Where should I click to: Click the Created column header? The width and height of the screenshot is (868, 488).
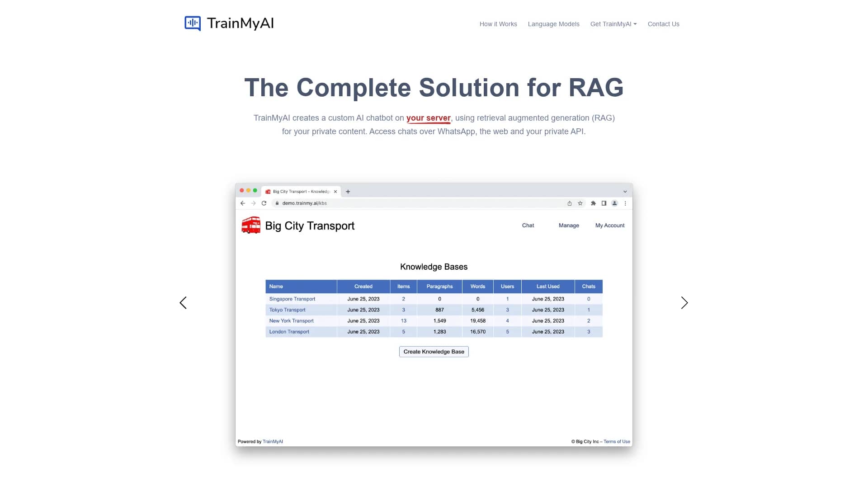[363, 286]
